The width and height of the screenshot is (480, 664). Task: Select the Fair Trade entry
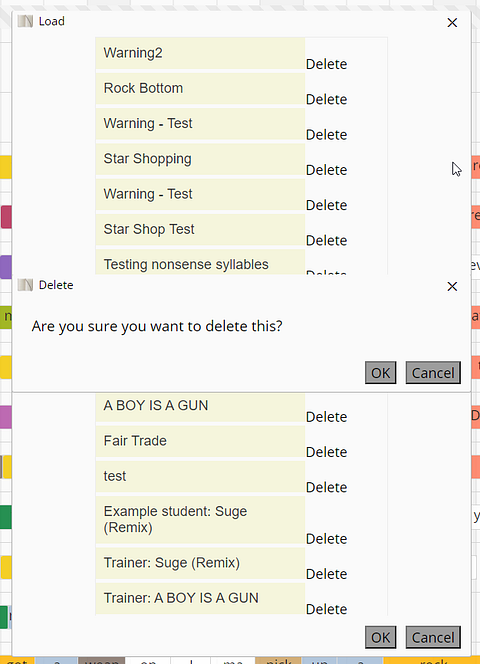click(x=200, y=441)
